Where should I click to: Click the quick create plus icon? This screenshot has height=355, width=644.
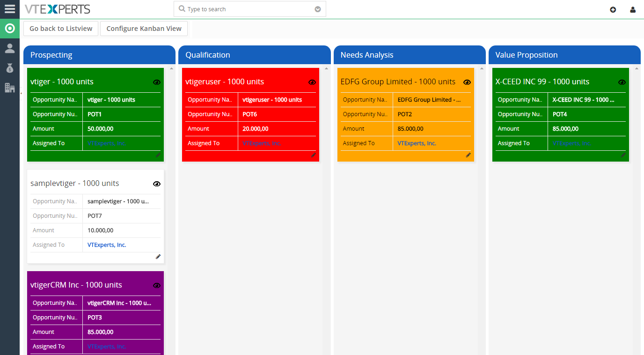click(613, 9)
